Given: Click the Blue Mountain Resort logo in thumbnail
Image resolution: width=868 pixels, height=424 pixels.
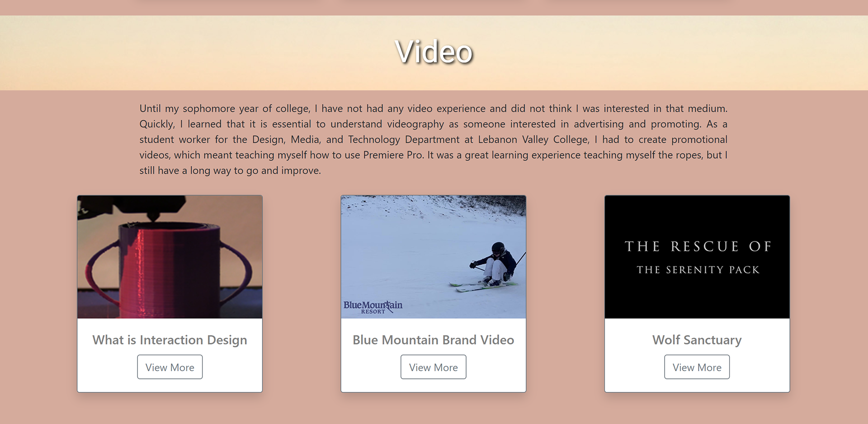Looking at the screenshot, I should point(373,307).
